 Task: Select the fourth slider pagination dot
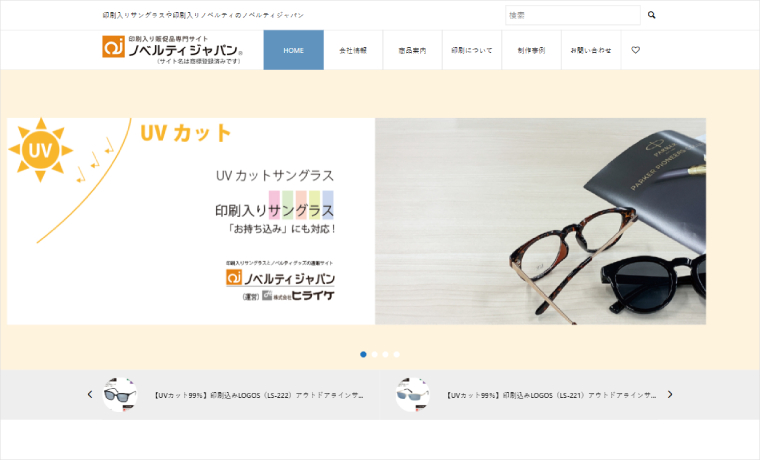tap(397, 354)
